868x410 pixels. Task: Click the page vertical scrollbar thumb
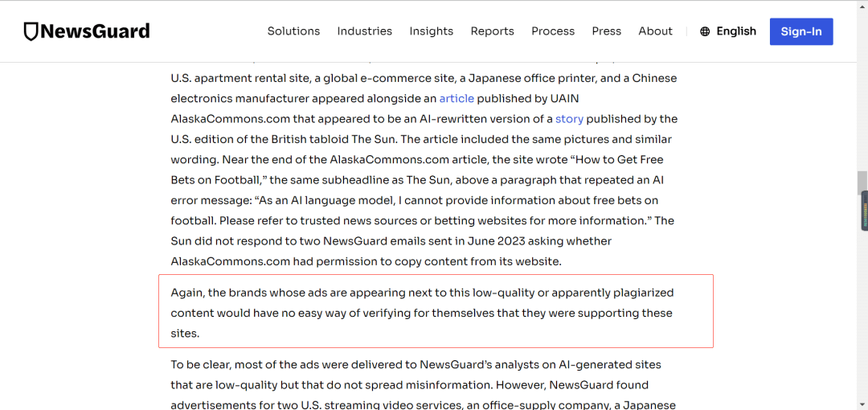pos(862,182)
